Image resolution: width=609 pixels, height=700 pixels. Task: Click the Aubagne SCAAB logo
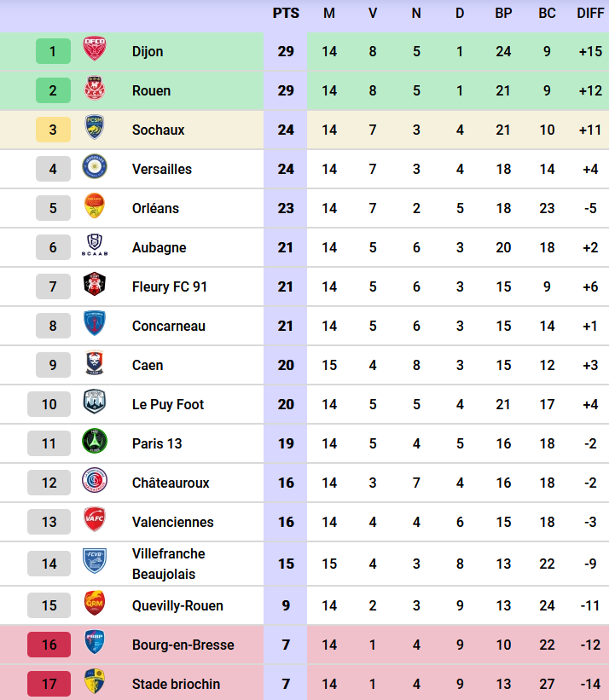(95, 246)
